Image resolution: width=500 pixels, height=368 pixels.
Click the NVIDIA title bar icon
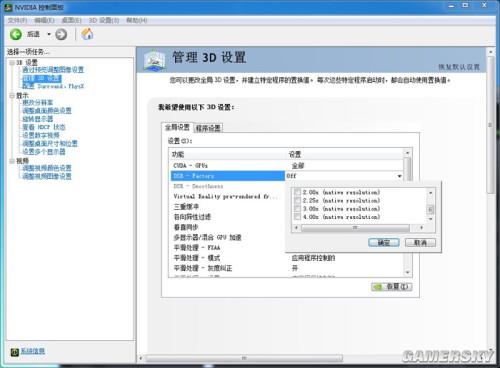(8, 7)
